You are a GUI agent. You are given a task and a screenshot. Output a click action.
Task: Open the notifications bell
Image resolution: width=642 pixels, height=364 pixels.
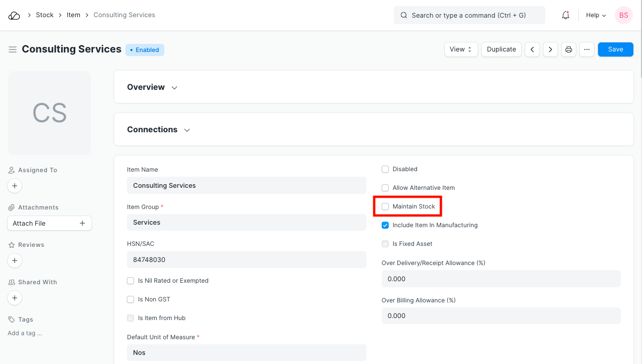click(566, 15)
